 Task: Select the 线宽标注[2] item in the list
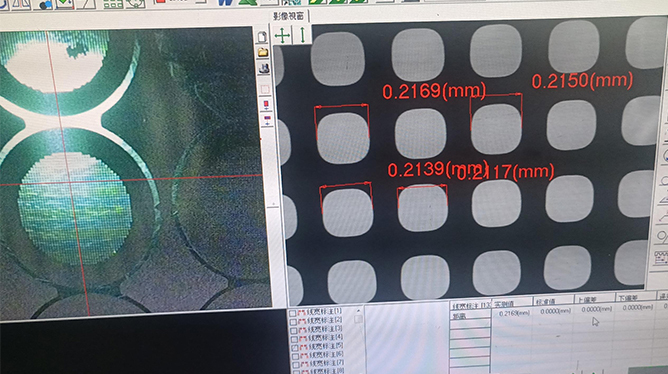[x=324, y=320]
